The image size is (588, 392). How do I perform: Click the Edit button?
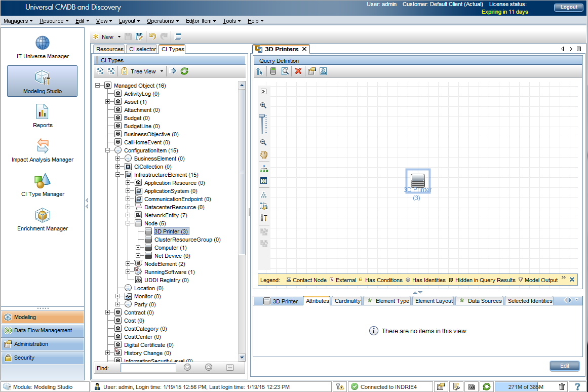click(564, 366)
